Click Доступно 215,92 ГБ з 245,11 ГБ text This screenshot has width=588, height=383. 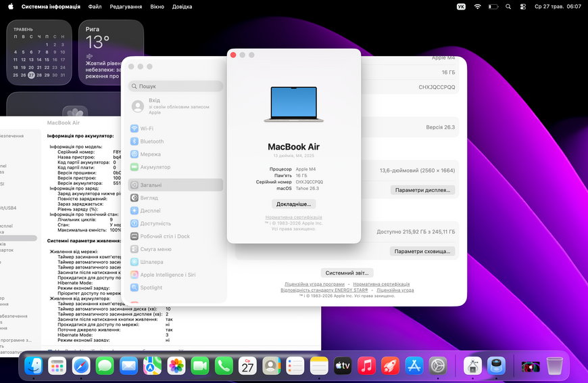(x=416, y=231)
